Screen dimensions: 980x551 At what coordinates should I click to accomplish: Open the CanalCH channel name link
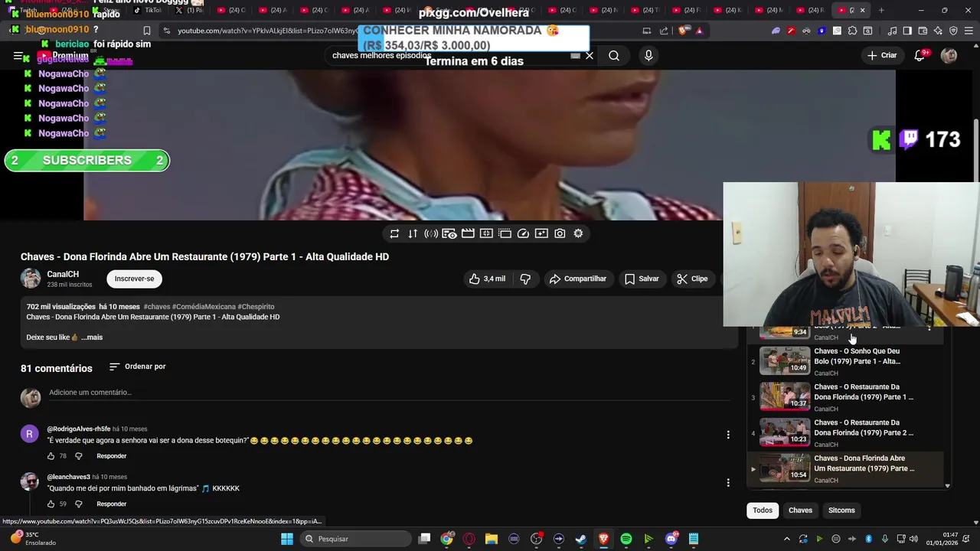click(63, 274)
